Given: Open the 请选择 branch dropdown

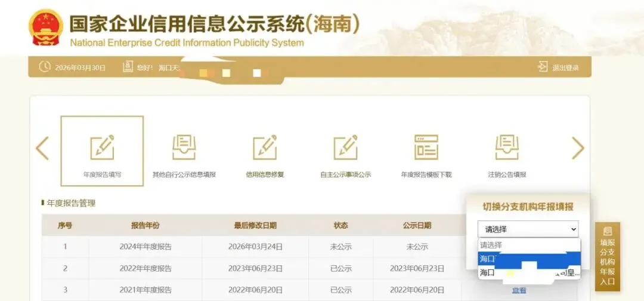Looking at the screenshot, I should pyautogui.click(x=528, y=229).
